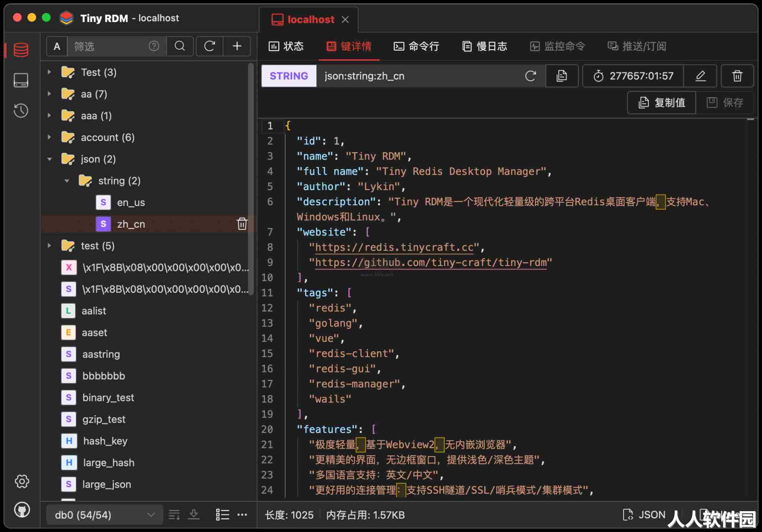Image resolution: width=762 pixels, height=532 pixels.
Task: Rename key with the pencil icon
Action: [x=701, y=76]
